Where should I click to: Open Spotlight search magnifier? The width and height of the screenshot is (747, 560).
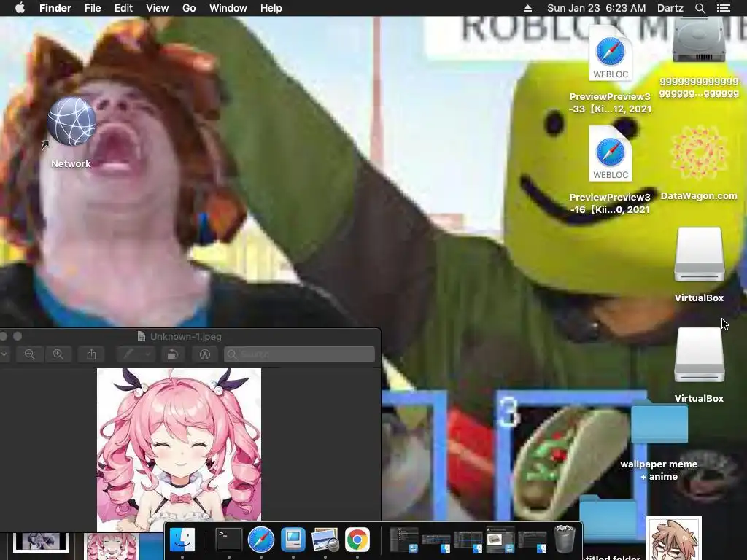(700, 8)
